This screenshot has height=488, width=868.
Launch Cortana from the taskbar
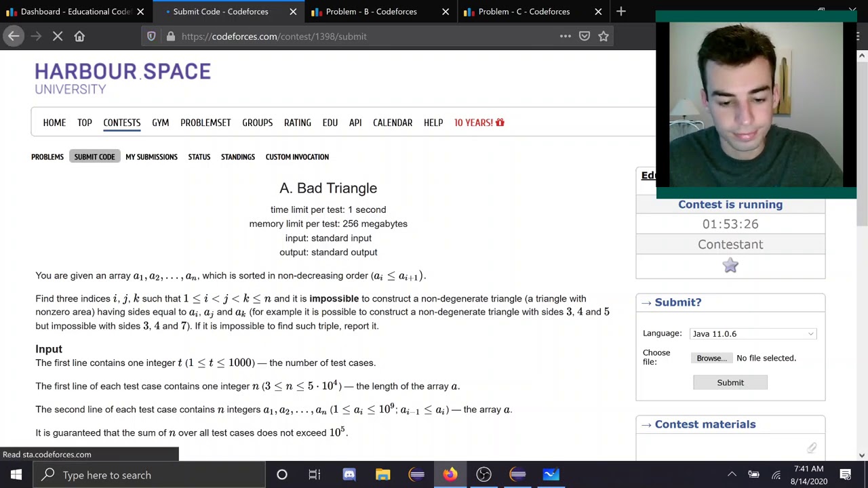(282, 474)
